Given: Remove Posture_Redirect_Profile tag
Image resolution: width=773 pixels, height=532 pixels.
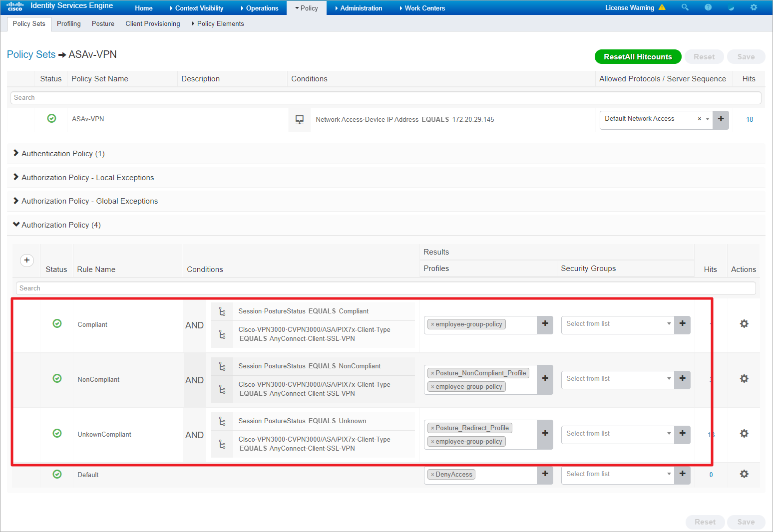Looking at the screenshot, I should pos(432,428).
